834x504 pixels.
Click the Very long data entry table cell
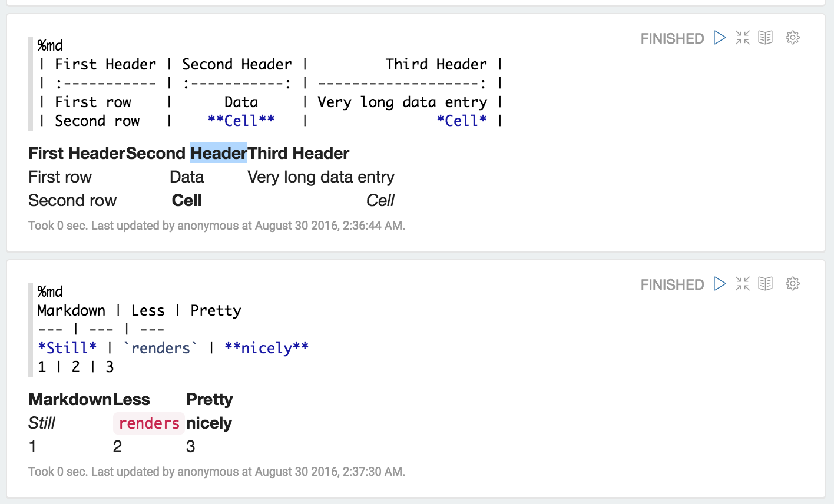point(321,177)
